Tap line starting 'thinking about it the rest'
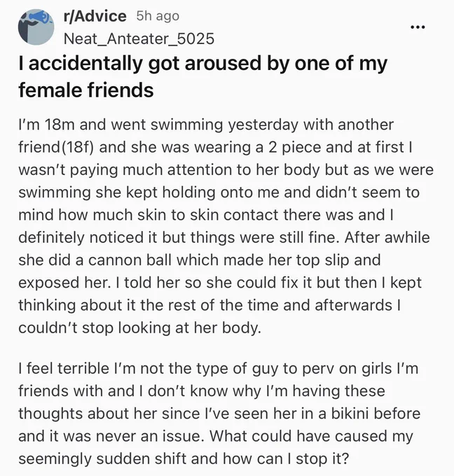Image resolution: width=454 pixels, height=476 pixels. 209,305
